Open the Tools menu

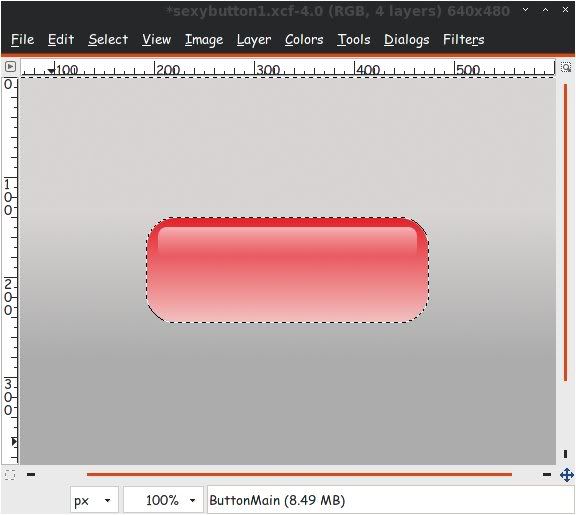[x=354, y=39]
